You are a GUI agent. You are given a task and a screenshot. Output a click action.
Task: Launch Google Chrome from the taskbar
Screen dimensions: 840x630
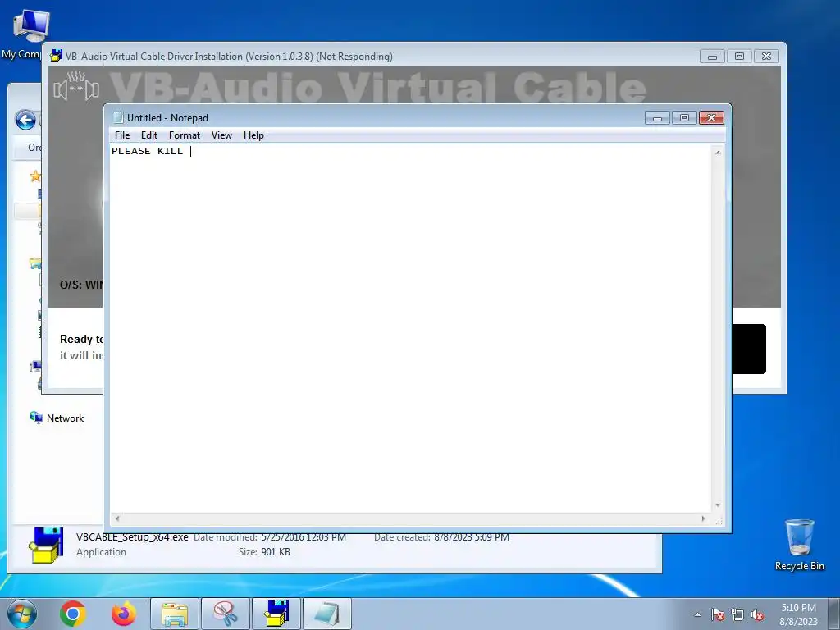(x=73, y=614)
